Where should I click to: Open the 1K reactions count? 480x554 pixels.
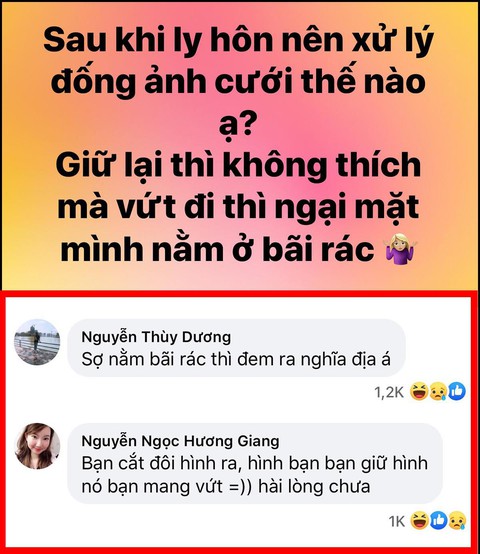pyautogui.click(x=396, y=521)
